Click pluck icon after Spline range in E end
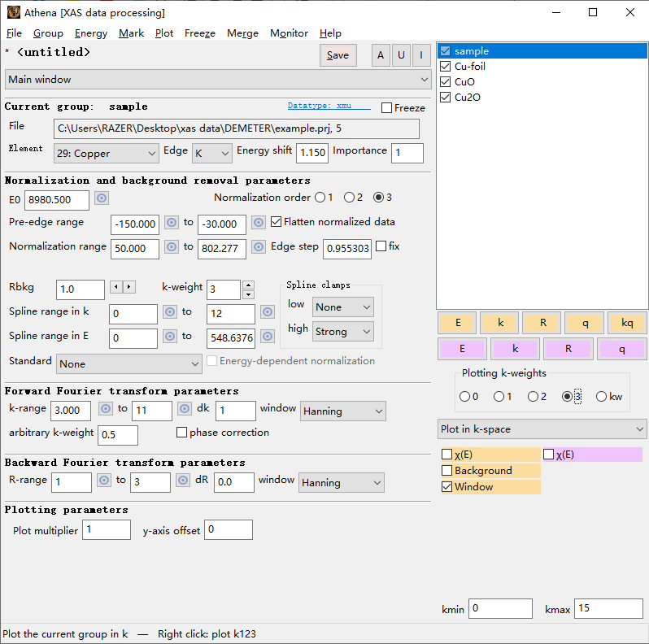 coord(267,337)
